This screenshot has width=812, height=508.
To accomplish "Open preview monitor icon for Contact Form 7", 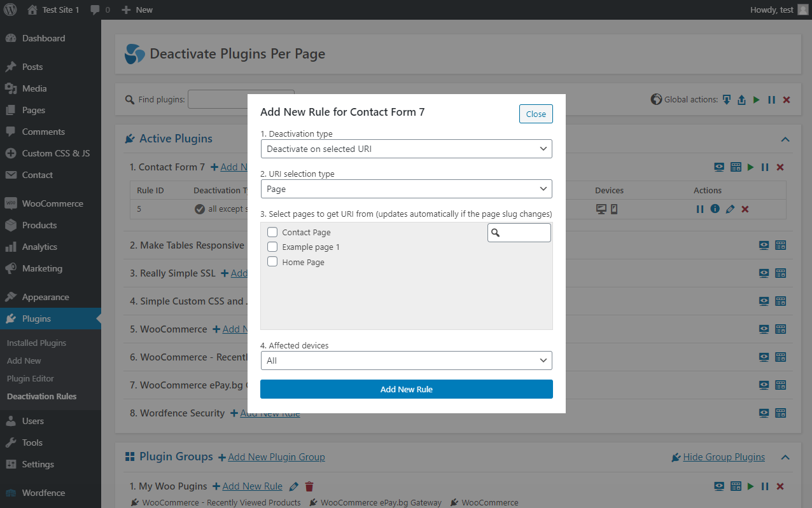I will click(718, 167).
